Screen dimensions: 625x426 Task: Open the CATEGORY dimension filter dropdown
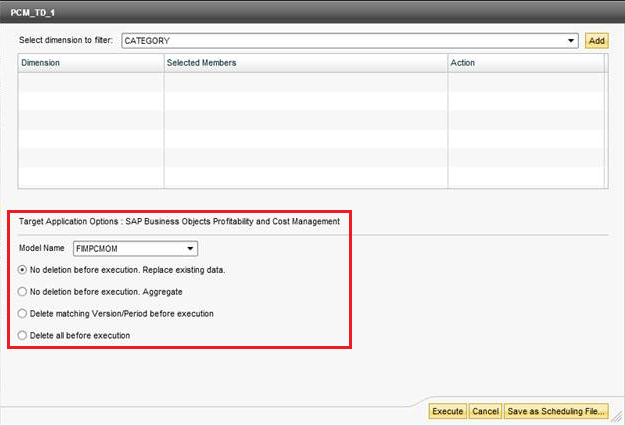(x=350, y=41)
